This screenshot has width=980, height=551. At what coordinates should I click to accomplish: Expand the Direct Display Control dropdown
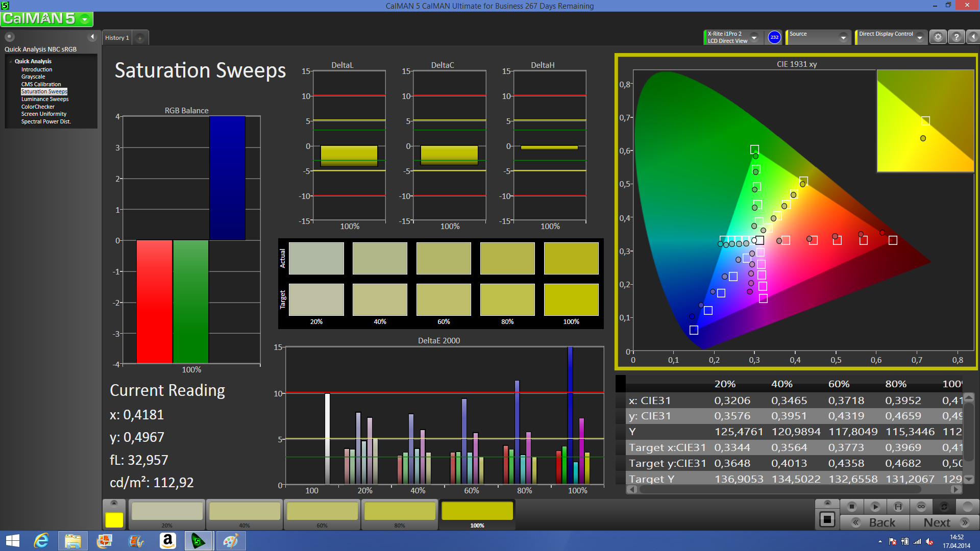tap(919, 37)
